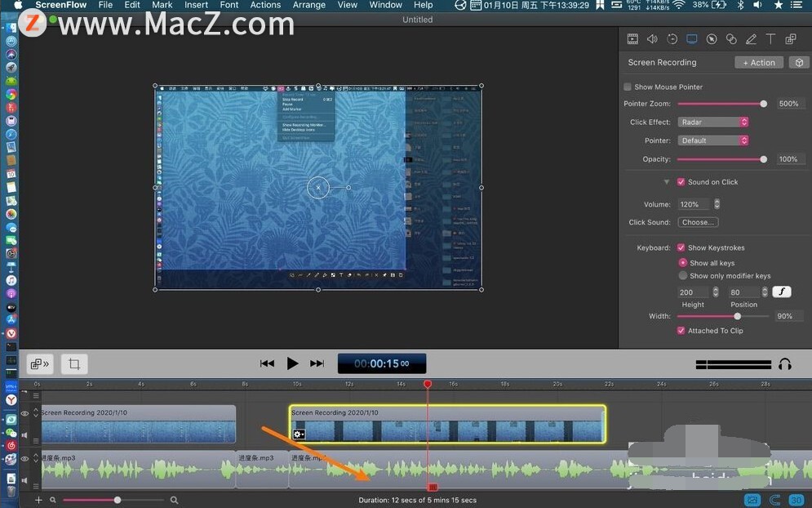Uncheck Attached To Clip
812x508 pixels.
click(x=681, y=331)
